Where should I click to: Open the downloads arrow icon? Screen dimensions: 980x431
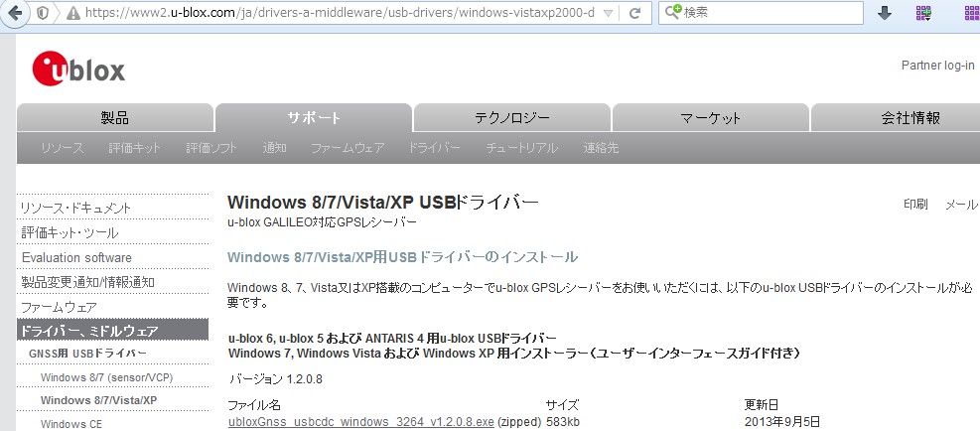pos(885,14)
